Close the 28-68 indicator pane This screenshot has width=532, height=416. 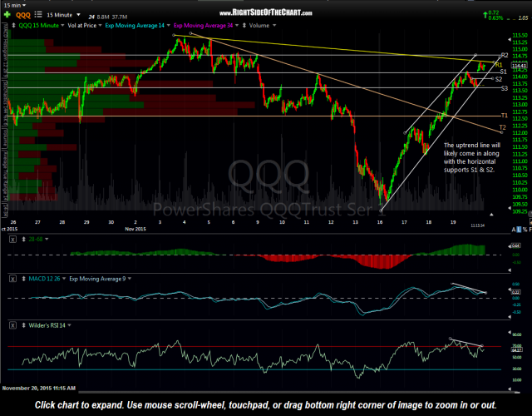(x=12, y=240)
